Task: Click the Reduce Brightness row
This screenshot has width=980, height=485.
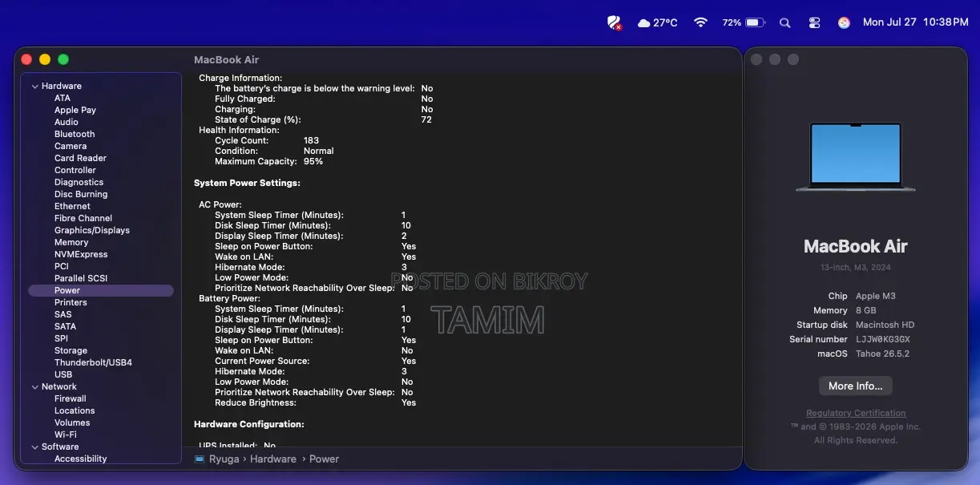Action: pos(316,402)
